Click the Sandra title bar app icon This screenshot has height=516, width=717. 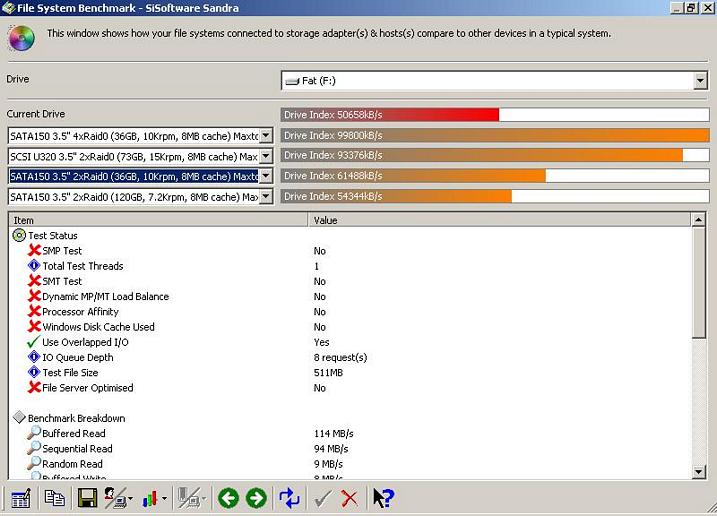coord(8,8)
